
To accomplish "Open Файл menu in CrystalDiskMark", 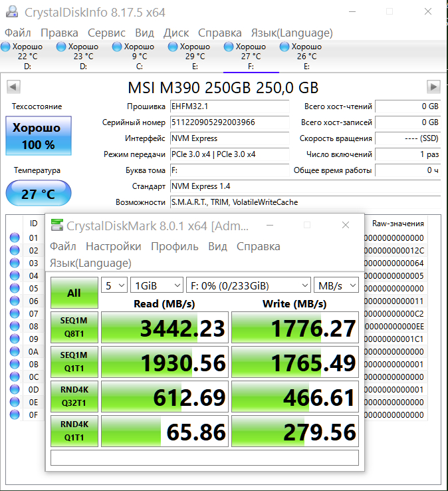I will tap(63, 246).
